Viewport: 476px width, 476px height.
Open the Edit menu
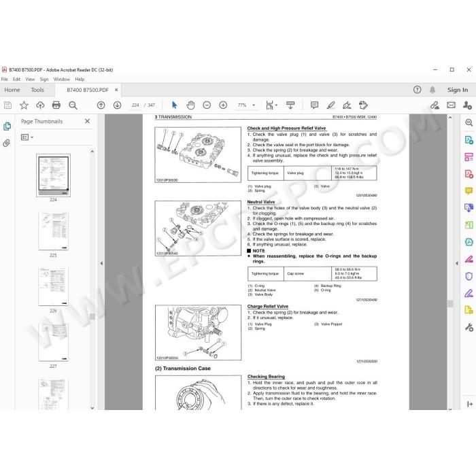(16, 80)
